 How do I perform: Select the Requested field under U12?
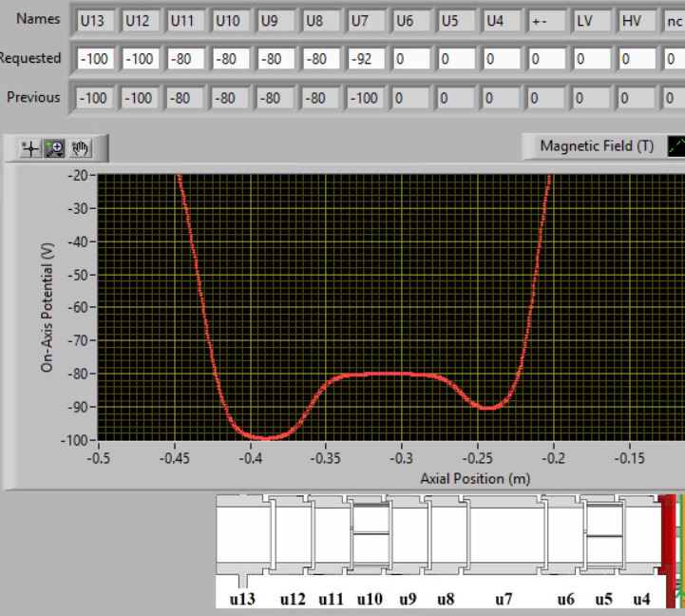coord(141,59)
